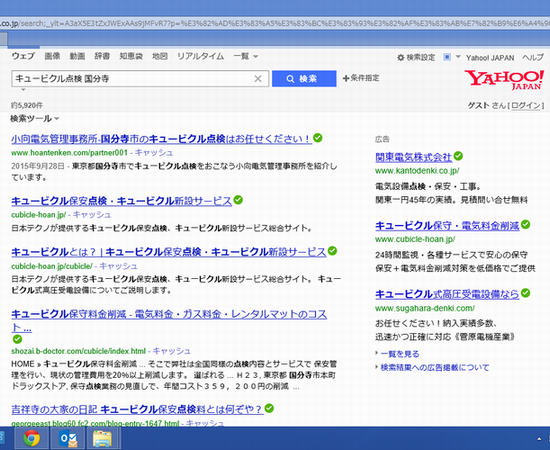This screenshot has height=450, width=550.
Task: Open the dropdown arrow next to the blue square icon
Action: point(458,57)
